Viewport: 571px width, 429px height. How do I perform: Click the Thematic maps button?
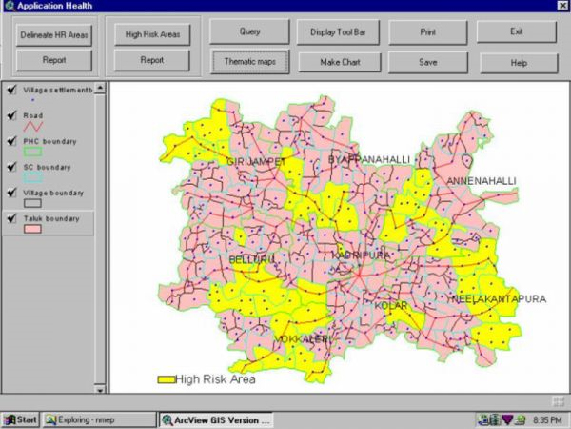(250, 62)
